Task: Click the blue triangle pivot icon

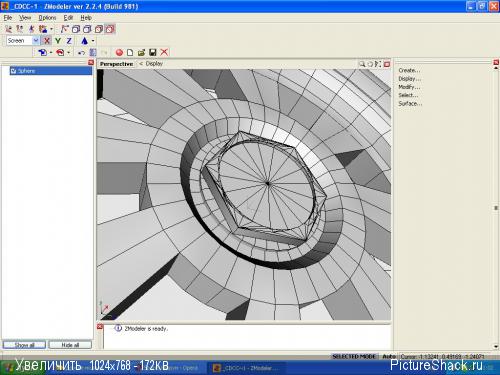Action: pyautogui.click(x=84, y=41)
